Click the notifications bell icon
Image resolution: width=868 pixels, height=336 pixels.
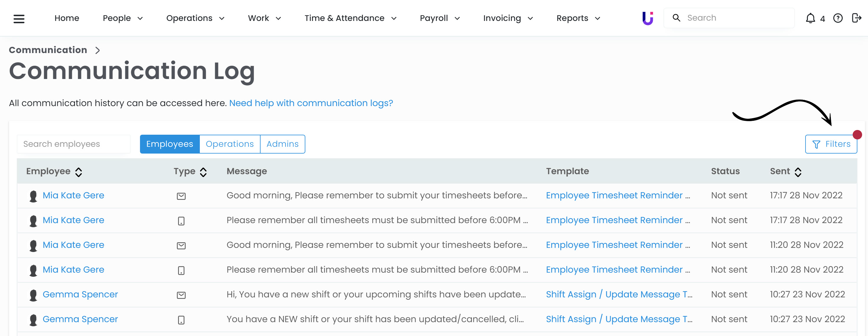pos(810,18)
